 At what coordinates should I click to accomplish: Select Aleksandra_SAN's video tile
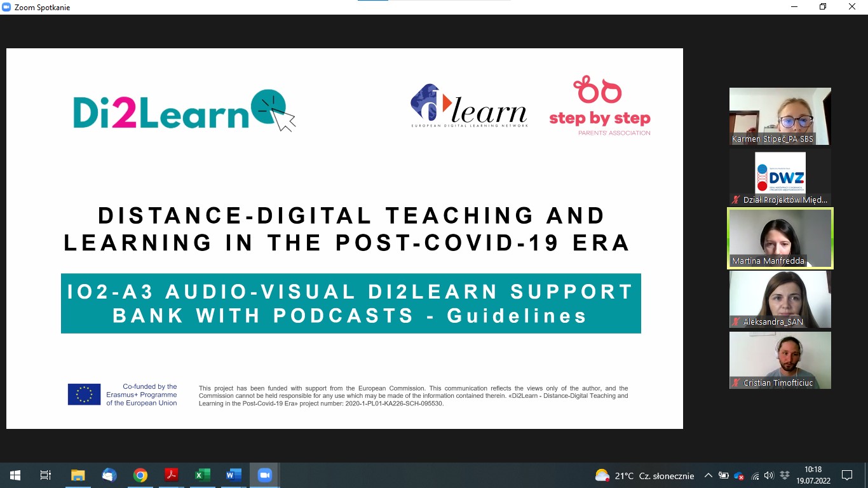click(x=780, y=299)
